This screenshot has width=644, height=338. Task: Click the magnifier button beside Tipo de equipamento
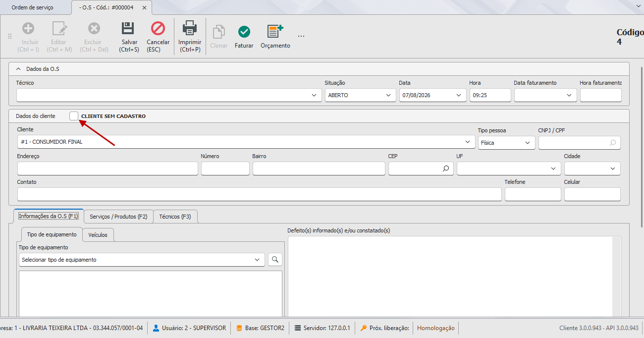(x=275, y=259)
